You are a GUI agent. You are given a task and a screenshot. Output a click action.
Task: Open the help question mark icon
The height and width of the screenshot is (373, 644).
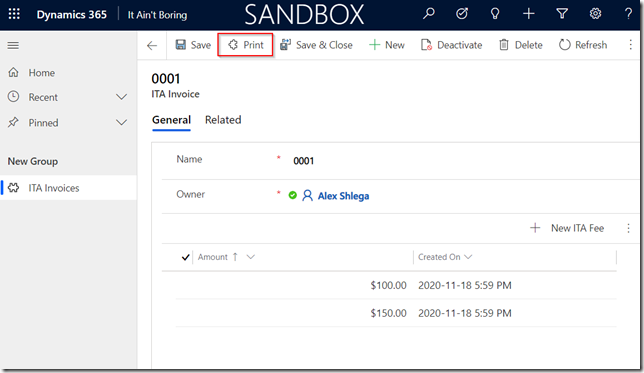tap(628, 14)
